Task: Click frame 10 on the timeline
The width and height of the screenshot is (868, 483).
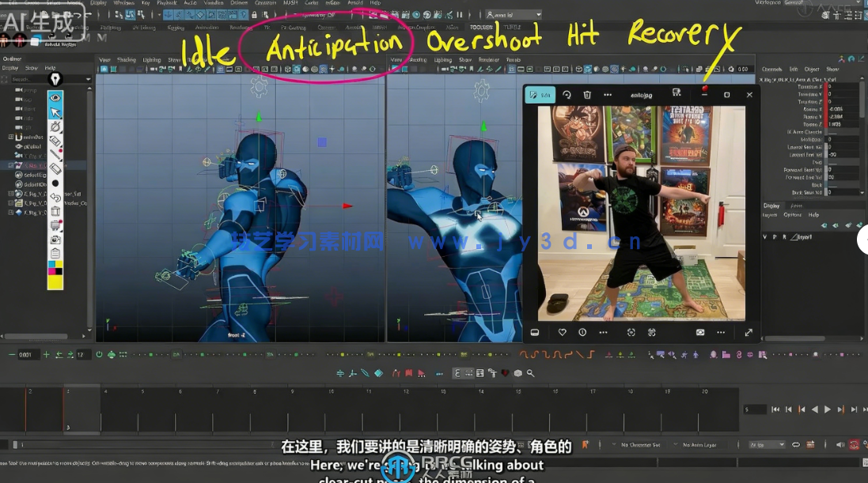Action: coord(331,391)
